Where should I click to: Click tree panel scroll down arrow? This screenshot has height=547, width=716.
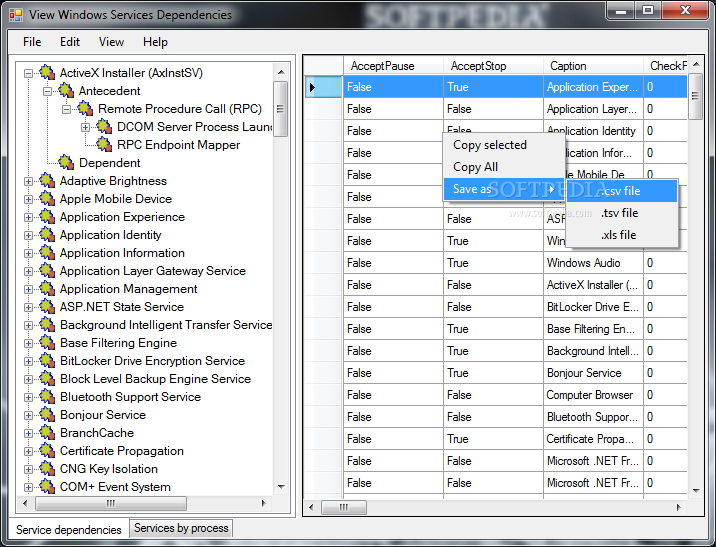click(x=281, y=487)
